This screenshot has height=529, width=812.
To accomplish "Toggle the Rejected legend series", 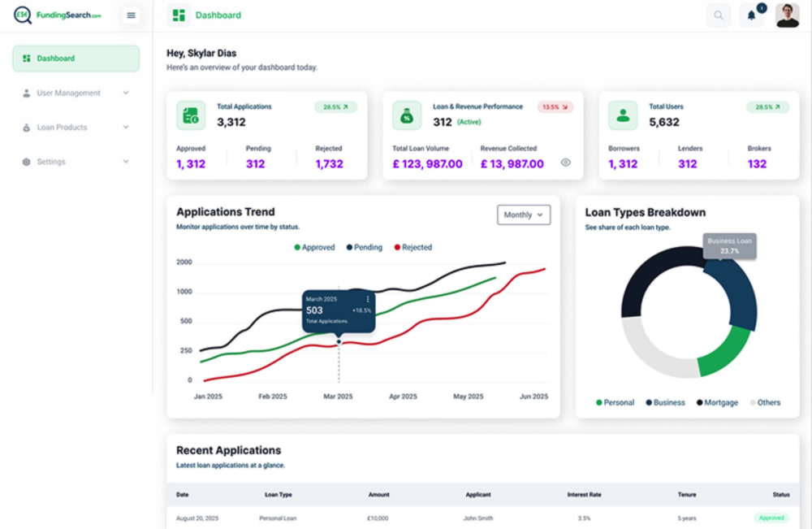I will (x=413, y=247).
